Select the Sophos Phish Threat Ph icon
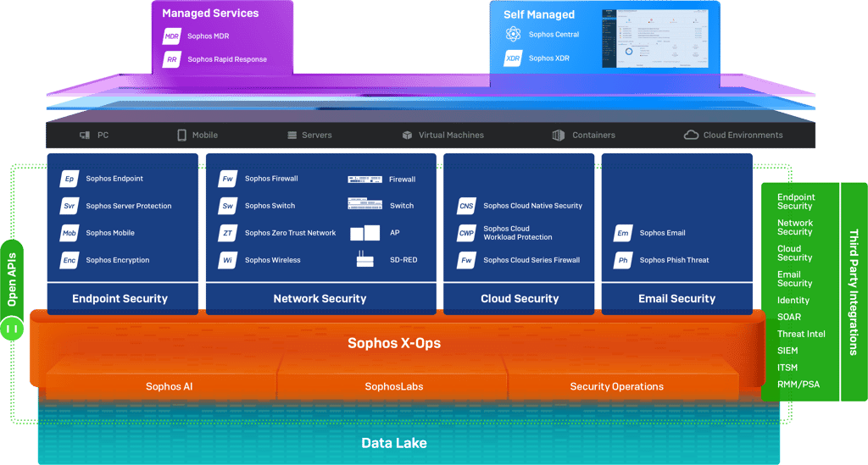The height and width of the screenshot is (465, 868). click(623, 260)
